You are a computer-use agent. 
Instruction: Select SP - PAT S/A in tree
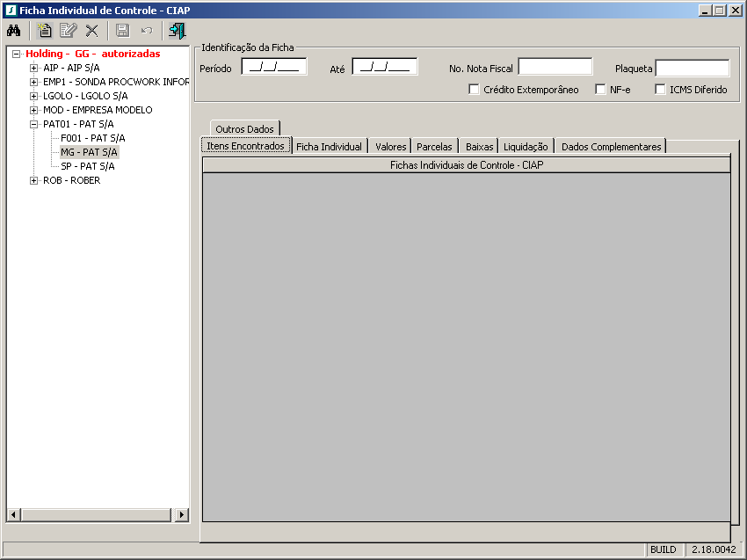88,166
